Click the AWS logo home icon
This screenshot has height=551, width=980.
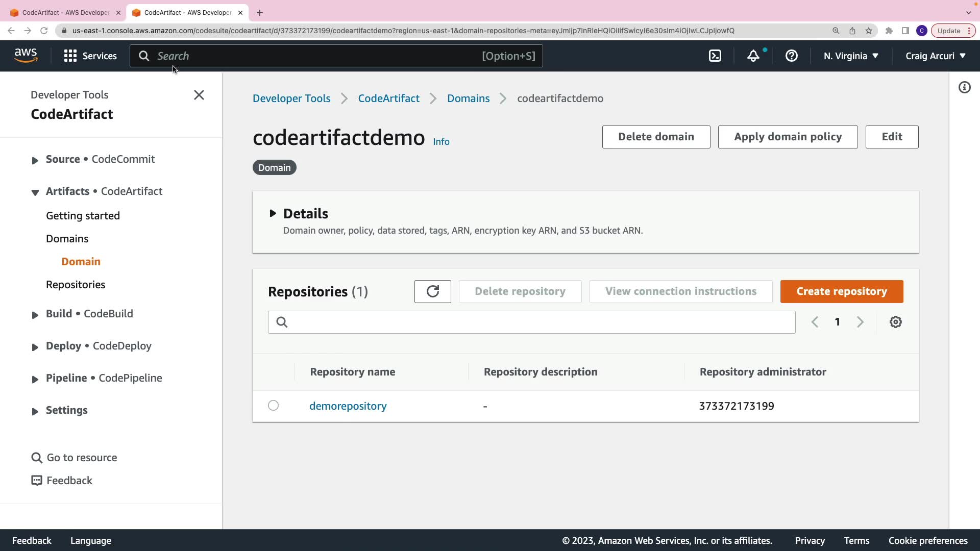tap(26, 55)
